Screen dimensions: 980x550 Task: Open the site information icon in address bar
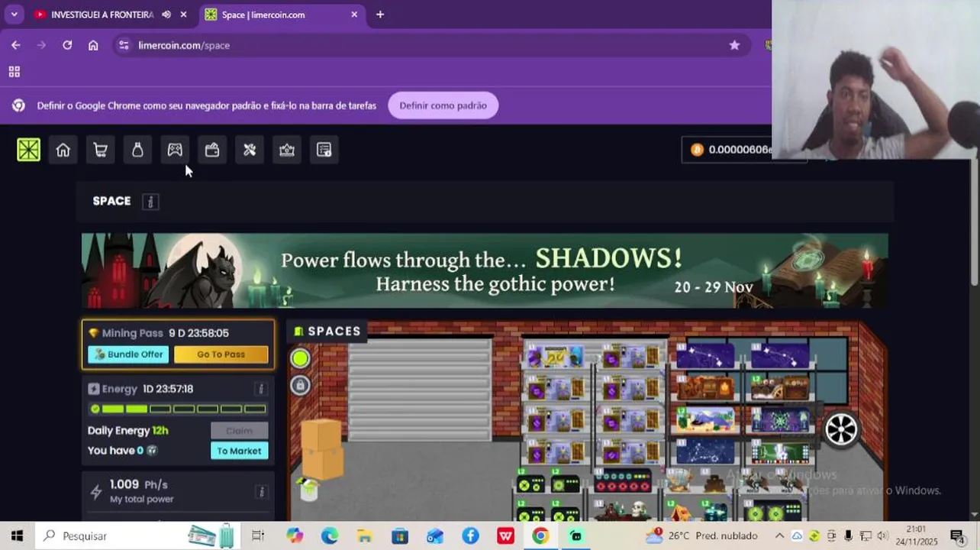coord(124,45)
